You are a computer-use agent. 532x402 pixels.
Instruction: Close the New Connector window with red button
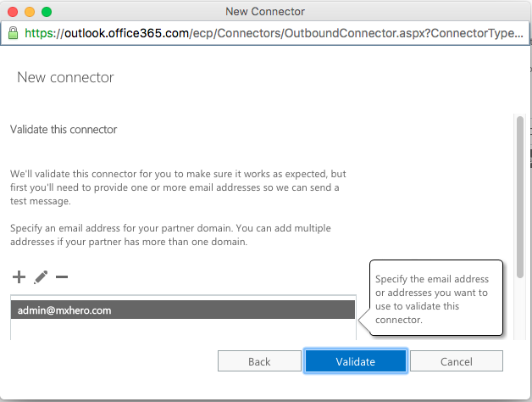(13, 12)
